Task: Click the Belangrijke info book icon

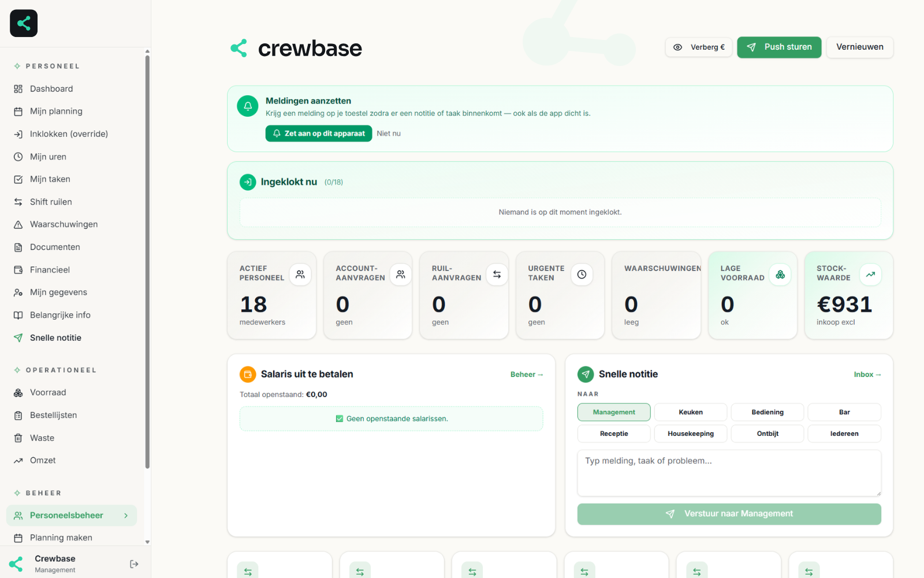Action: pyautogui.click(x=18, y=315)
